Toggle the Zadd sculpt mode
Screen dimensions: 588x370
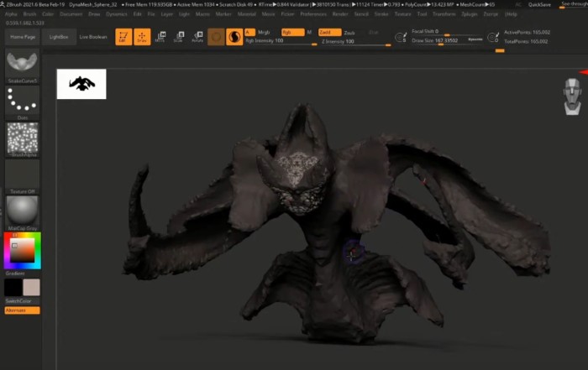328,32
